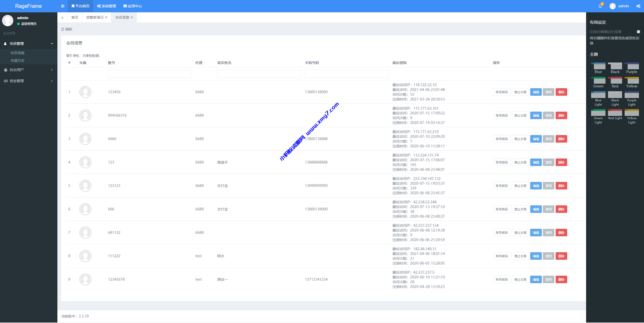Open the notification bell icon

click(x=600, y=6)
